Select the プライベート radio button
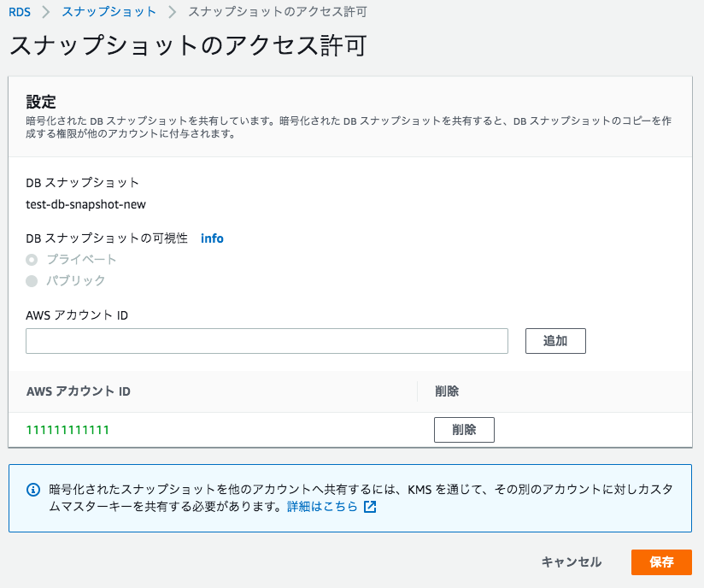 [x=32, y=260]
